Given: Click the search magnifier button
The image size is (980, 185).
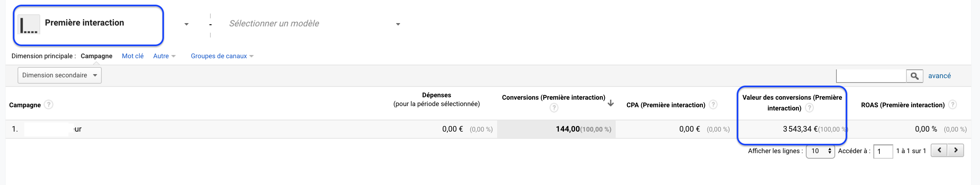Looking at the screenshot, I should point(914,76).
